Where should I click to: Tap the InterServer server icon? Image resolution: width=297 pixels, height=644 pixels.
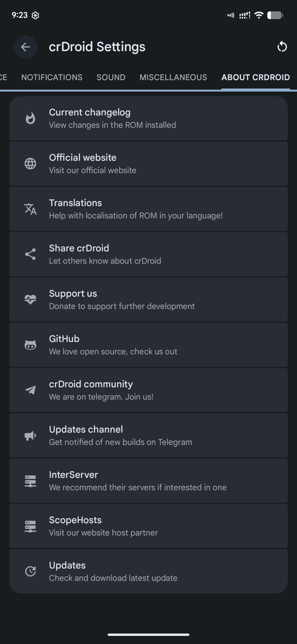pos(30,481)
